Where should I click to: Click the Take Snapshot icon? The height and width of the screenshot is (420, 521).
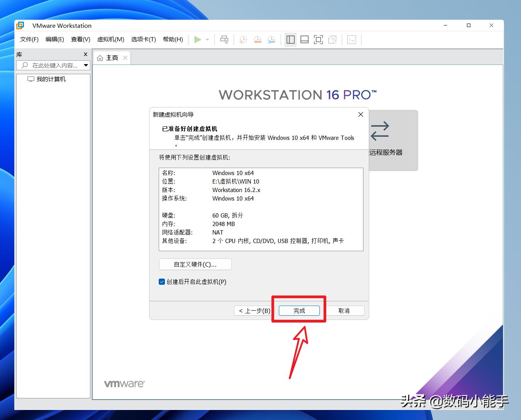[x=243, y=39]
